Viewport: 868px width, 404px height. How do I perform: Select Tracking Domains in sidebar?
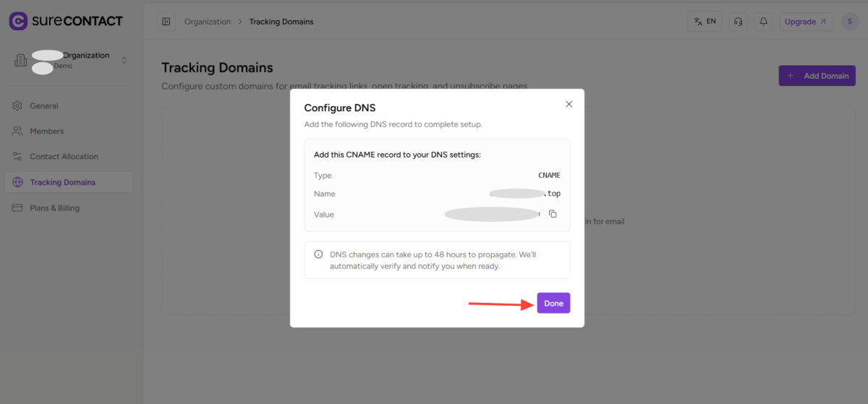pos(62,182)
